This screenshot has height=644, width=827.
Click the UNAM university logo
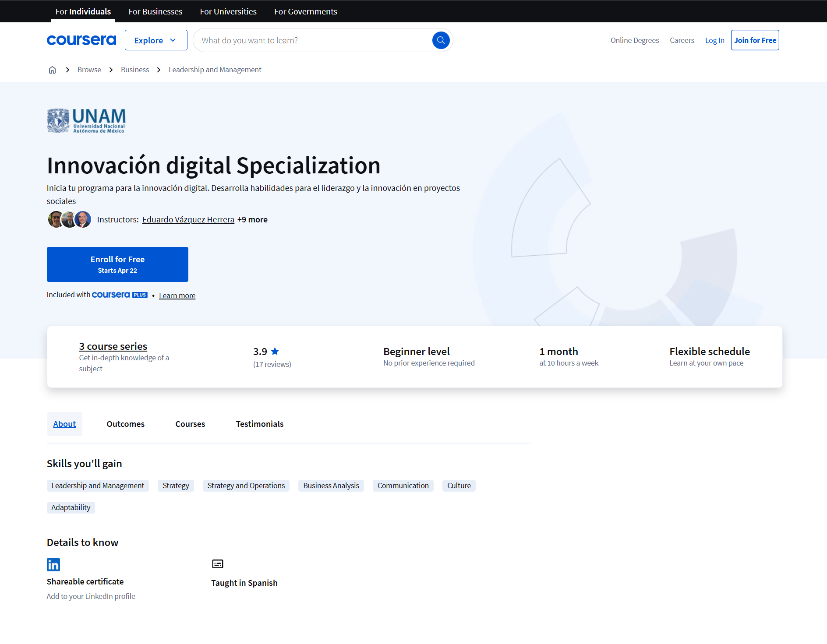(x=86, y=120)
